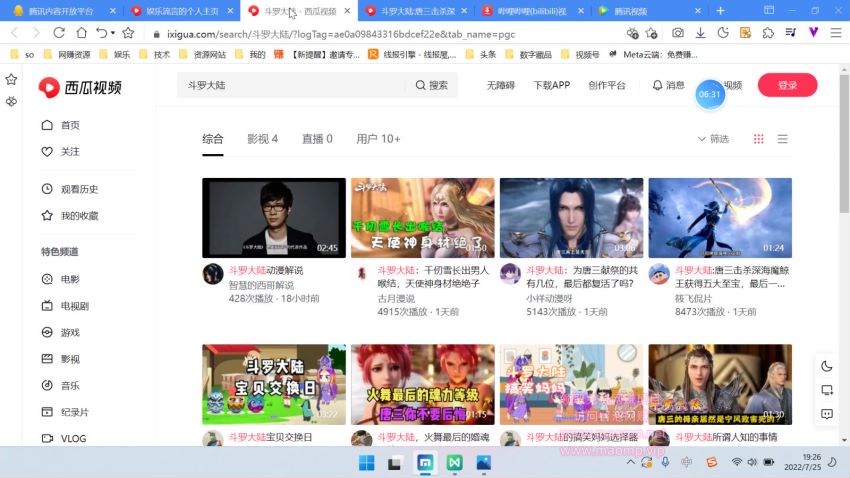The height and width of the screenshot is (478, 850).
Task: Open 首页 in the sidebar
Action: (61, 125)
